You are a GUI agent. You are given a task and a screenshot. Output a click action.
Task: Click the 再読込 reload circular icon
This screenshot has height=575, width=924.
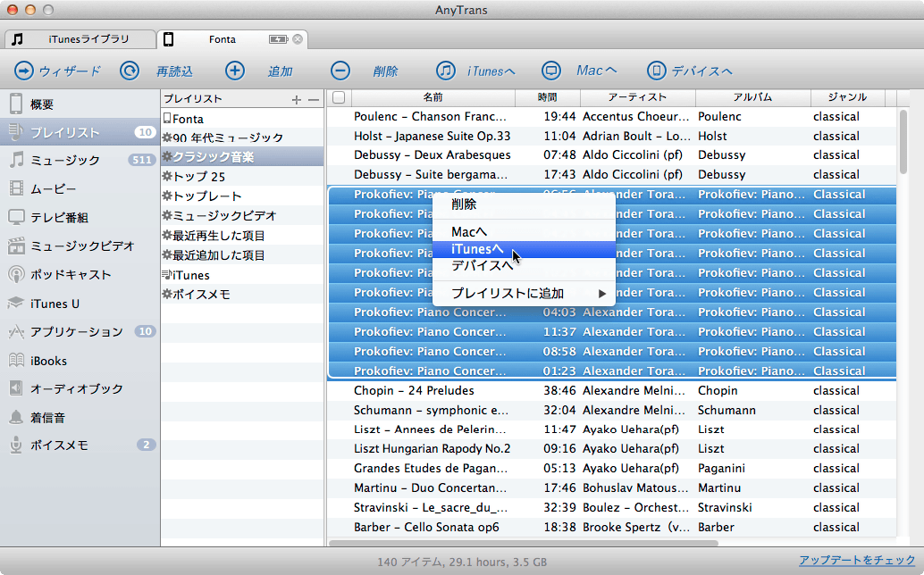pos(130,71)
